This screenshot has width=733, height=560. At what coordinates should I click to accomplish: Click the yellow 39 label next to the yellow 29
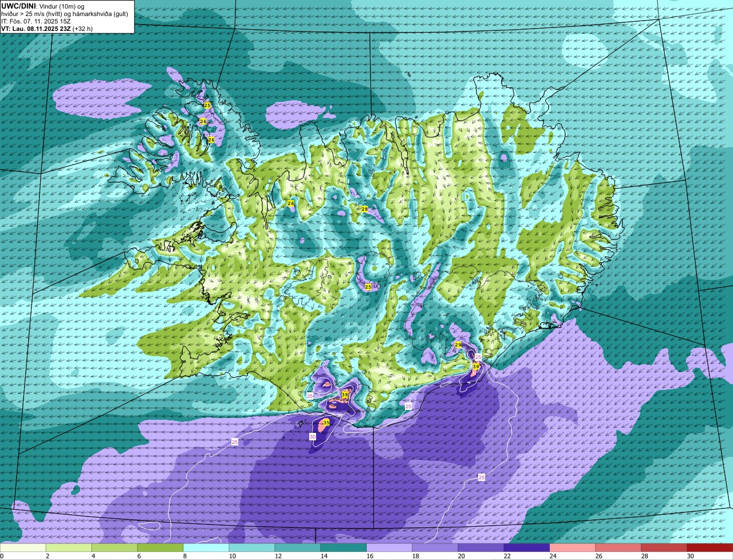pos(475,366)
